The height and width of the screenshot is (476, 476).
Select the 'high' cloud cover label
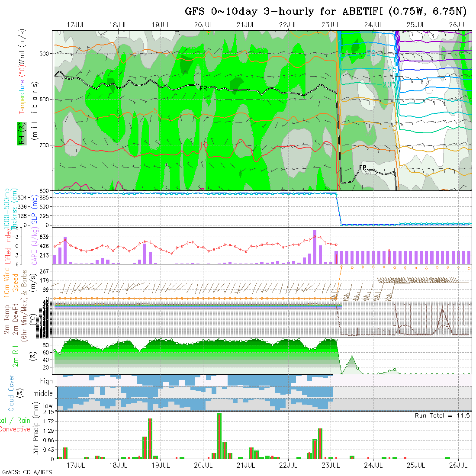pos(46,381)
